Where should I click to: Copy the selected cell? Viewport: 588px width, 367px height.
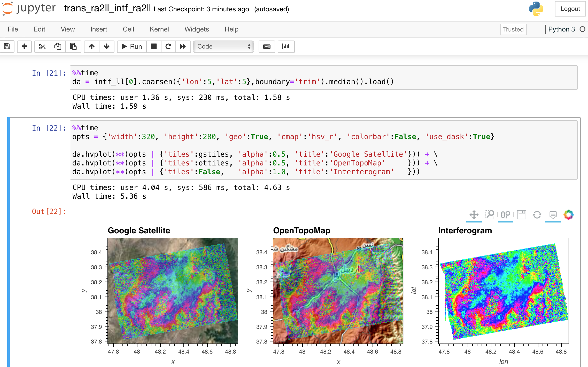(58, 47)
